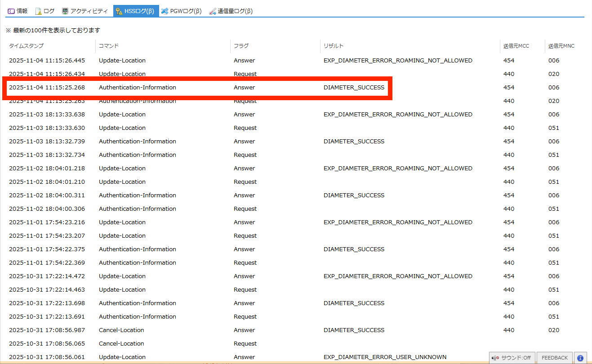
Task: Click the PGWログ tab icon
Action: [165, 11]
